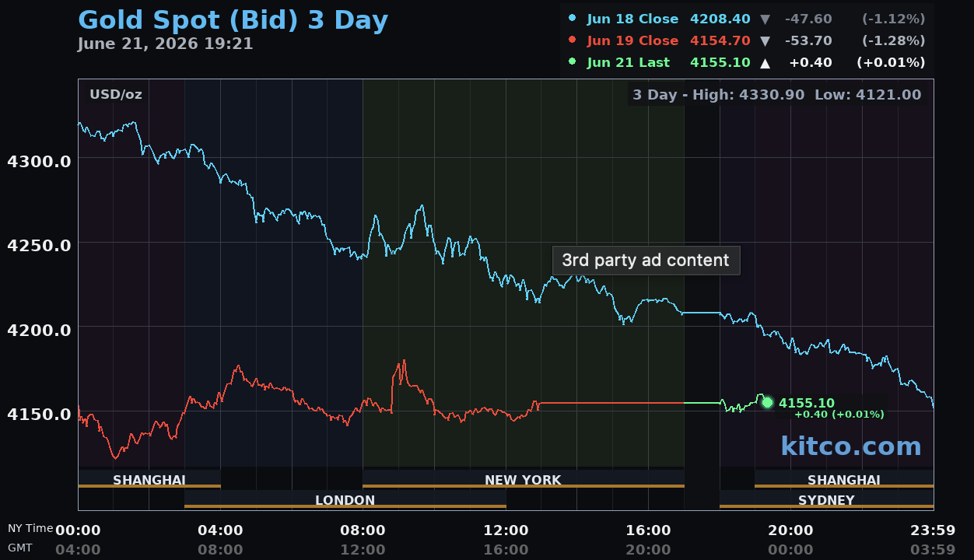The image size is (974, 560).
Task: Click the green Jun 21 Last legend dot
Action: (x=573, y=61)
